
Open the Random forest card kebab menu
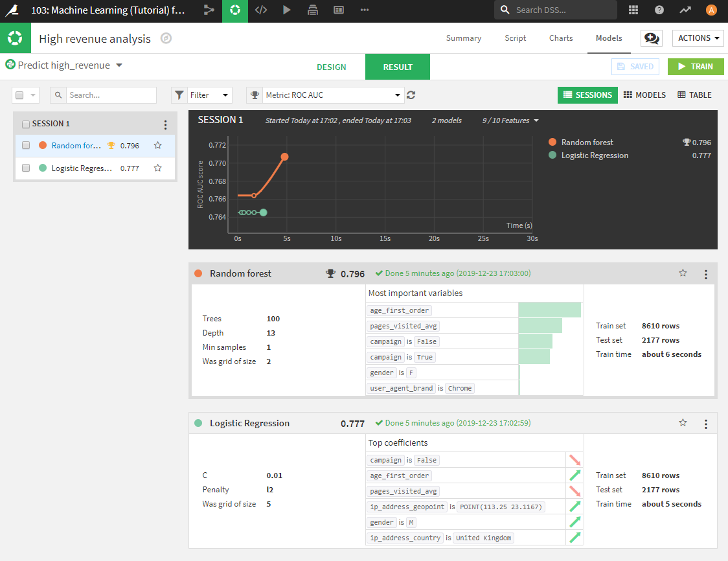coord(706,274)
